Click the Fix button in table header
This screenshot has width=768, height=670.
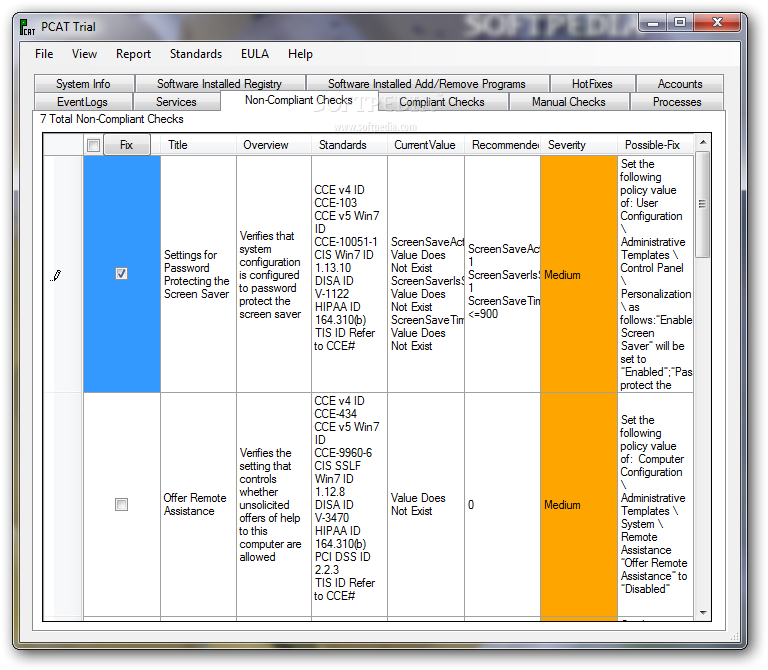tap(126, 145)
